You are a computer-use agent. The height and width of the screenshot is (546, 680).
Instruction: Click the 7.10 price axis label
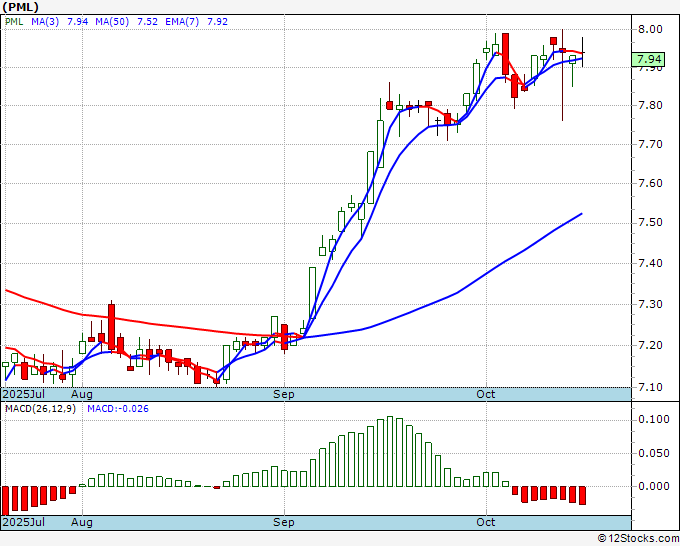coord(650,387)
